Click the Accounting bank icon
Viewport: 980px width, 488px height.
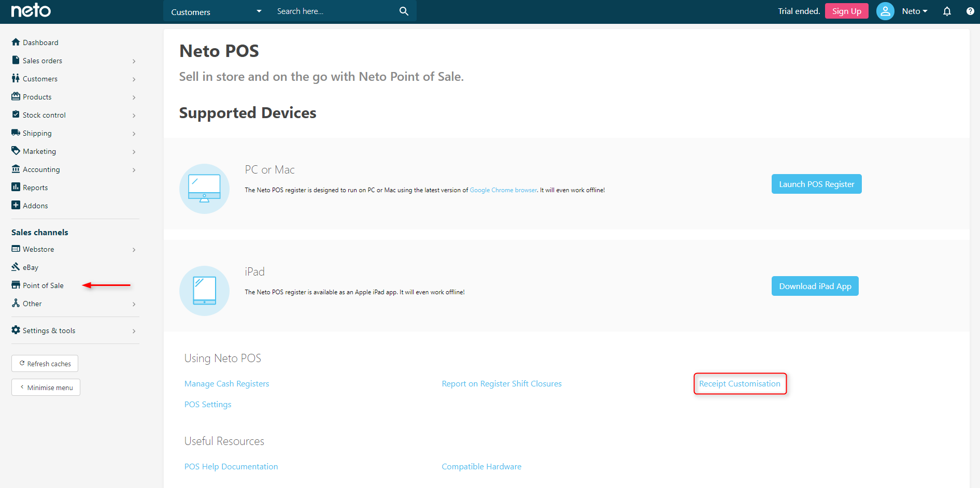(x=16, y=169)
